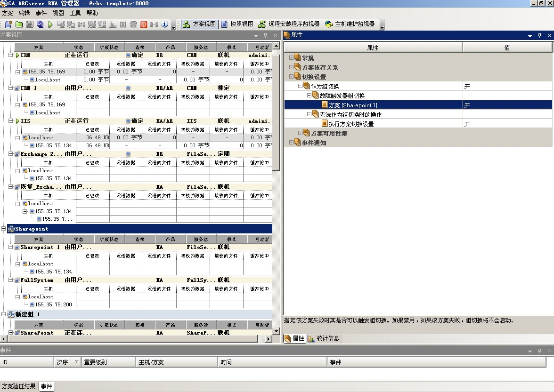Expand the 事件通知 properties section
Viewport: 554px width, 392px height.
291,143
